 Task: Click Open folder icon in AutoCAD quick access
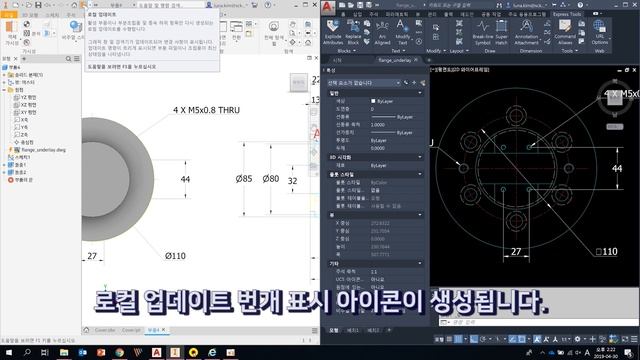[x=351, y=5]
